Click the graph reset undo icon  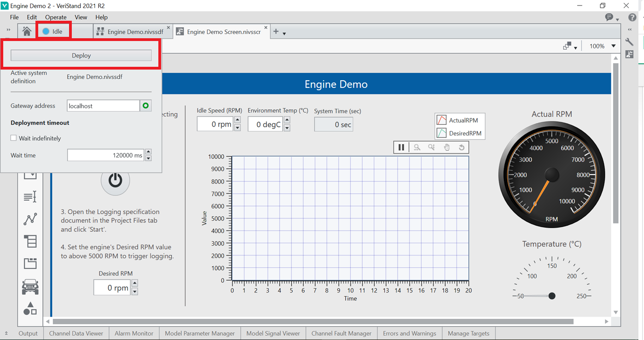click(x=461, y=147)
